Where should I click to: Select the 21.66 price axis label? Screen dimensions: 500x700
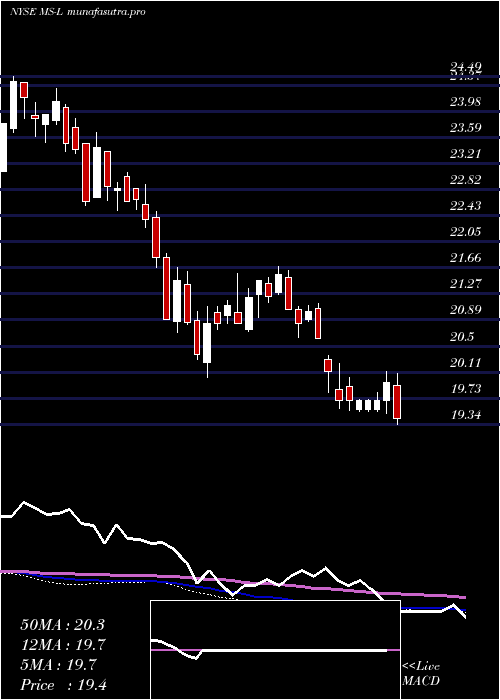pos(466,258)
